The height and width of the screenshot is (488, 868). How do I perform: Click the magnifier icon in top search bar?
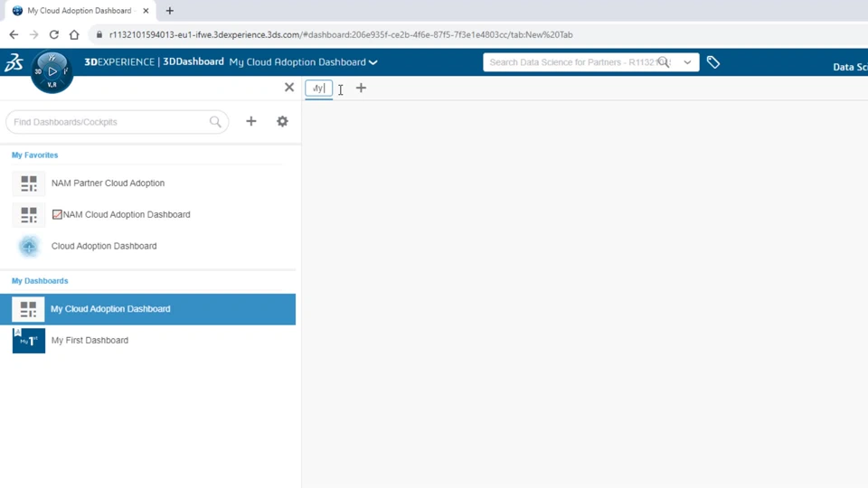pyautogui.click(x=663, y=62)
